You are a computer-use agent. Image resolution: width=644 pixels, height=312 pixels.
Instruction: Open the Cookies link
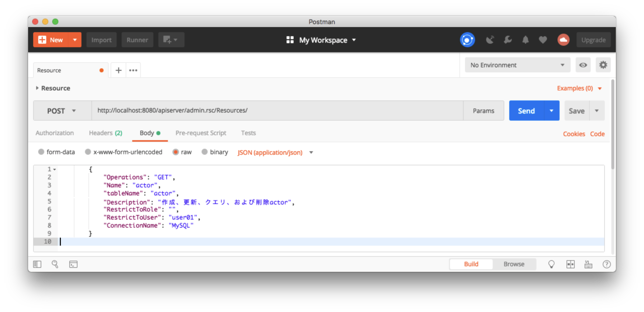(x=574, y=134)
